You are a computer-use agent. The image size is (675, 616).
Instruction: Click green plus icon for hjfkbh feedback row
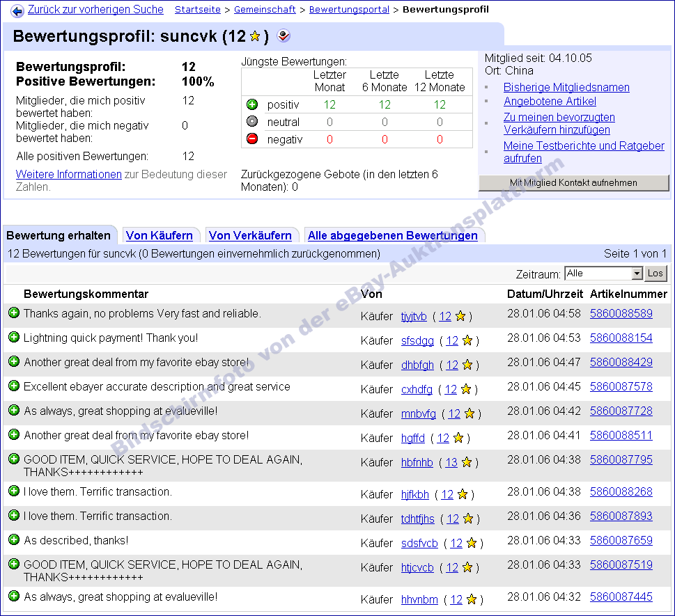tap(14, 491)
